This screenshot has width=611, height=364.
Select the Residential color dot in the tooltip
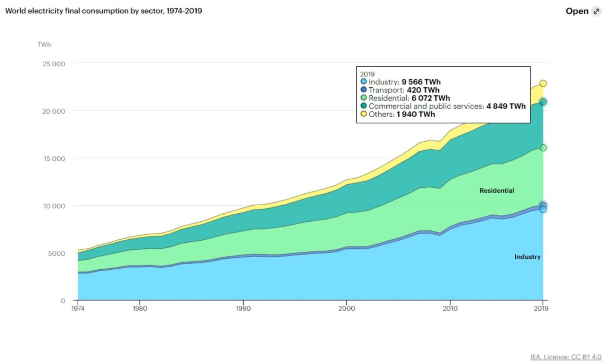coord(364,98)
